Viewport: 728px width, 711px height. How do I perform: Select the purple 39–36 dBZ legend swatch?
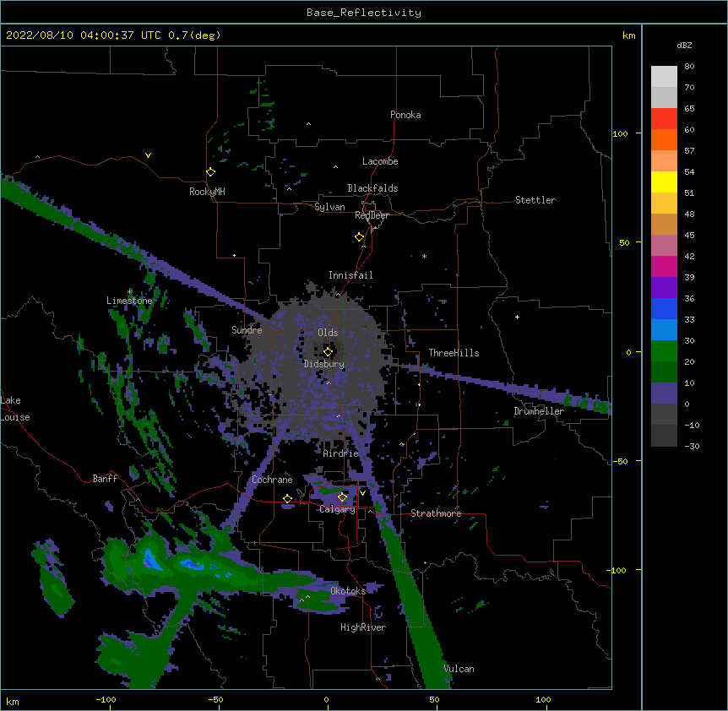[664, 288]
